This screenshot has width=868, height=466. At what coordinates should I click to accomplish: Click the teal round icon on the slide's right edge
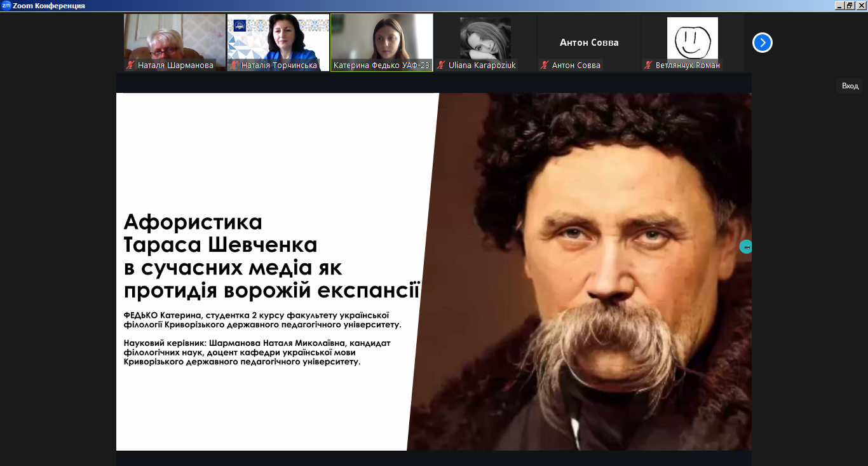745,247
